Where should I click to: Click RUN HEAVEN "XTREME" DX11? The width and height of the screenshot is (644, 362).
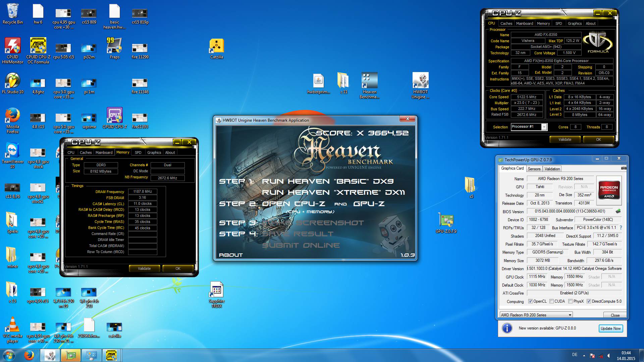click(x=333, y=192)
